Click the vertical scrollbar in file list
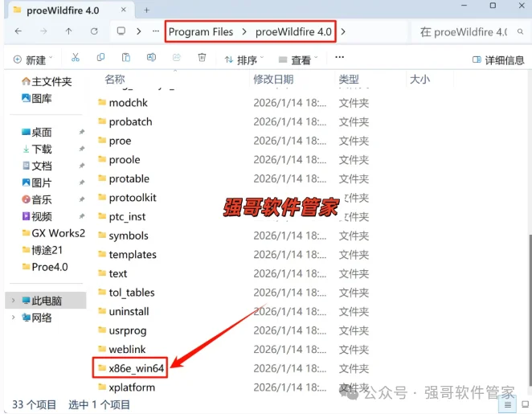This screenshot has width=532, height=414. (530, 309)
